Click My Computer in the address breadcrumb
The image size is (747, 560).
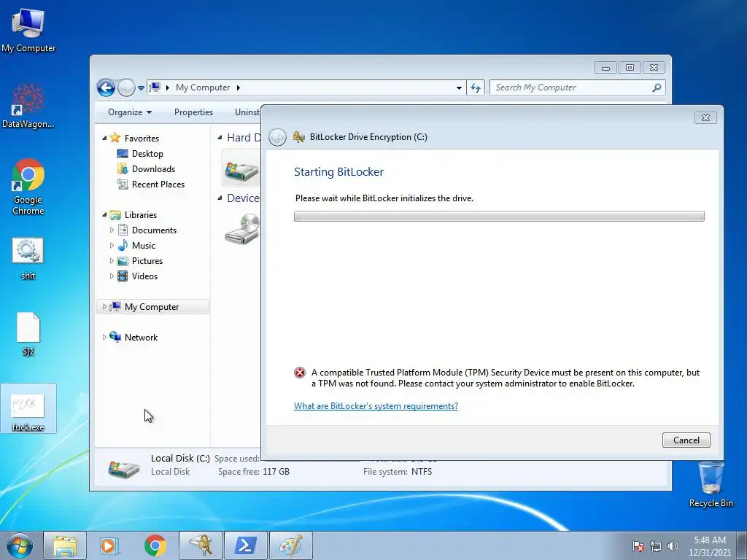pos(203,87)
